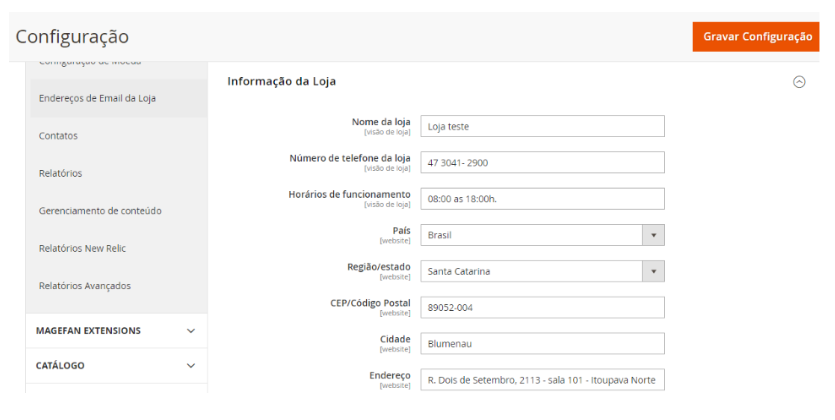This screenshot has width=835, height=420.
Task: Click the Nome da loja field
Action: [x=542, y=126]
